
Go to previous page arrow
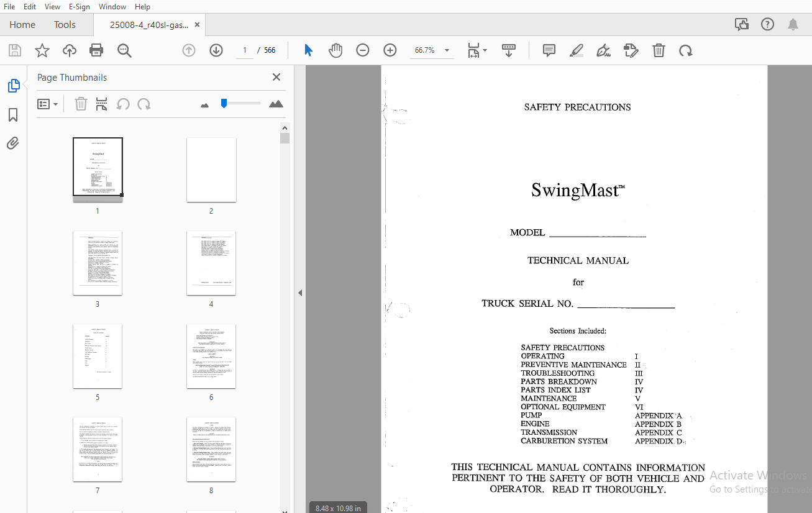pyautogui.click(x=189, y=50)
